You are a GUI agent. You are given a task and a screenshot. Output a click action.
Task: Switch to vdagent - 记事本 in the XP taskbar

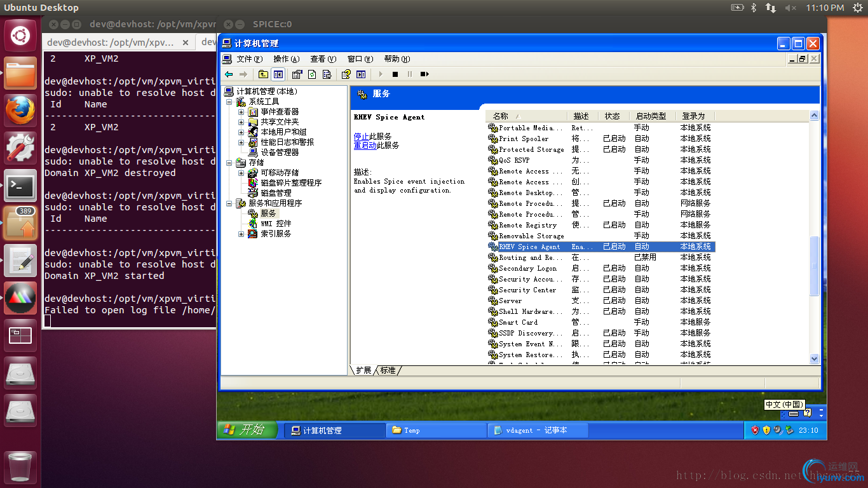(x=538, y=430)
